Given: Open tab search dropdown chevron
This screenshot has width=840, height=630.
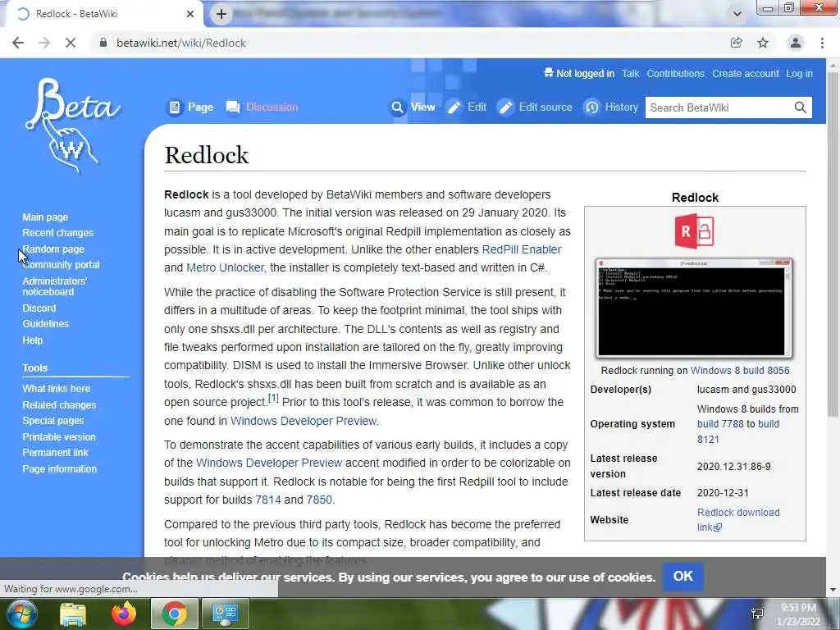Looking at the screenshot, I should click(x=737, y=14).
